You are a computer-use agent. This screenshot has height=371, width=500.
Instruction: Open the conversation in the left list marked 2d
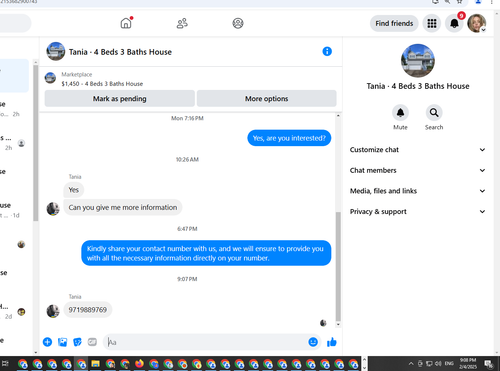pyautogui.click(x=13, y=311)
